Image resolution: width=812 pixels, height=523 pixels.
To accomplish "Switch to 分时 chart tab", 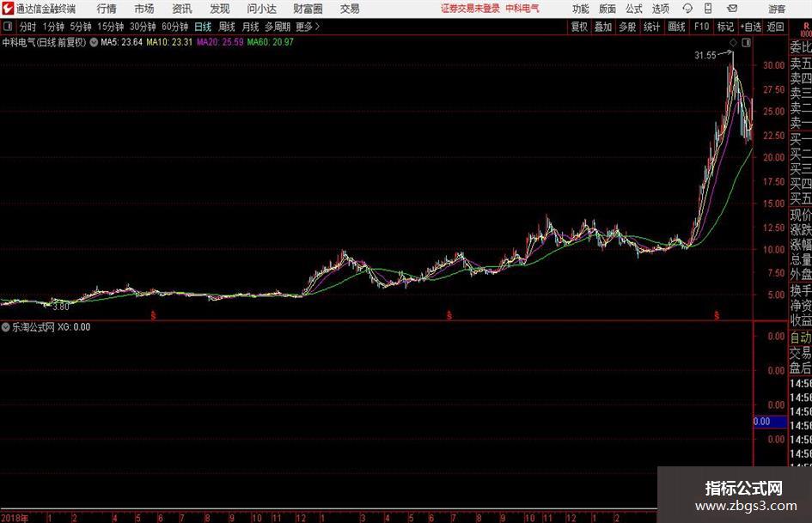I will [x=28, y=27].
